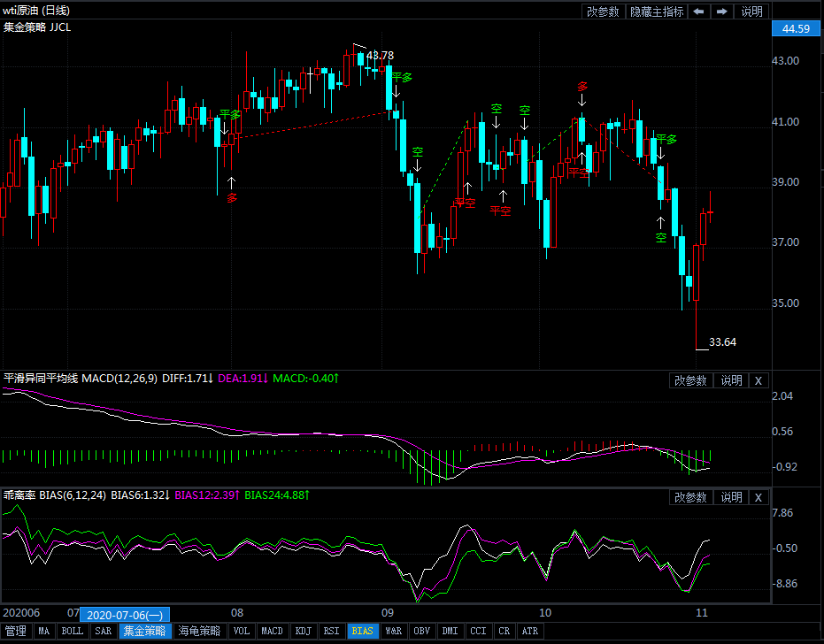The width and height of the screenshot is (824, 644).
Task: Click the right arrow button in top toolbar
Action: (x=722, y=11)
